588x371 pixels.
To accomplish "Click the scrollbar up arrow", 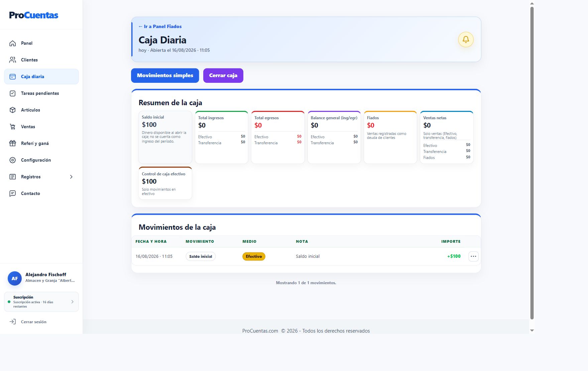I will click(532, 3).
